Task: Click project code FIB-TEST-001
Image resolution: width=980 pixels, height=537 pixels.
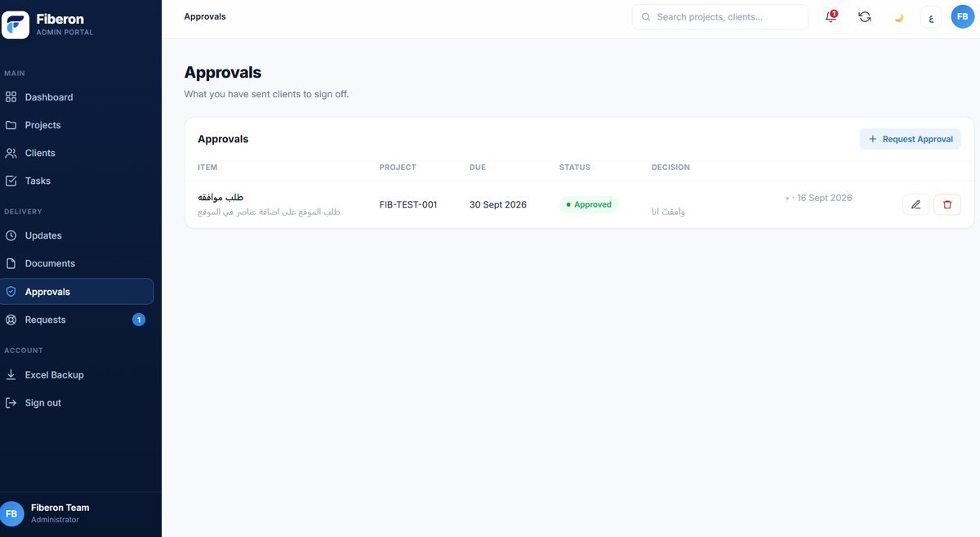Action: 408,204
